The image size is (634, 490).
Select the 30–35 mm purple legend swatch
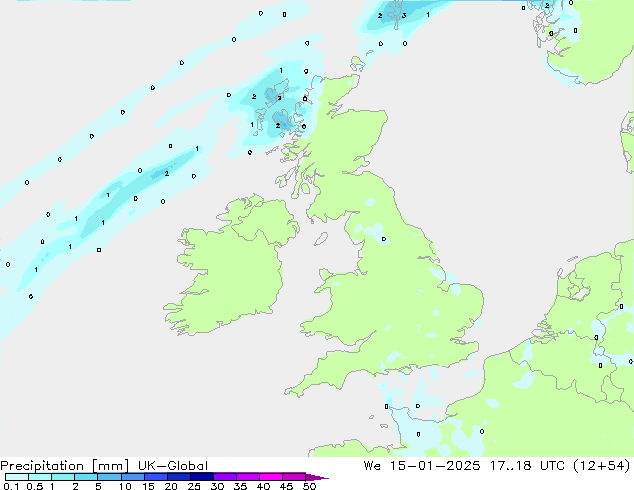[x=225, y=477]
